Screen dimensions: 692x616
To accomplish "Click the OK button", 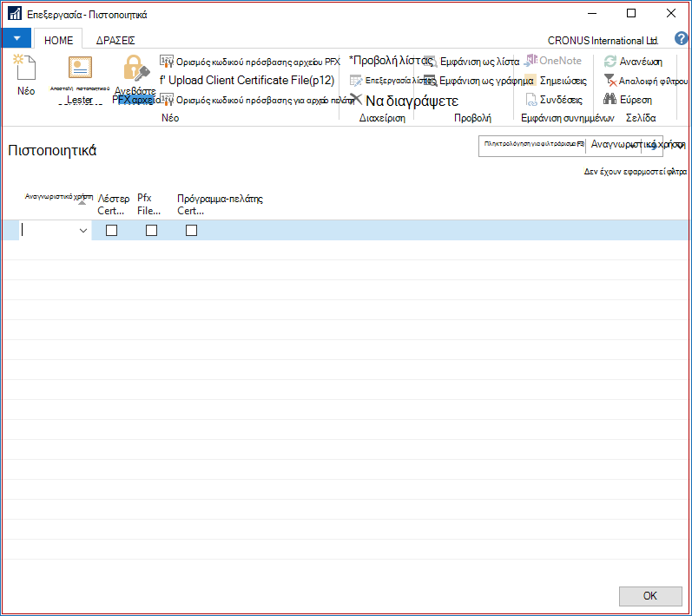I will (650, 596).
